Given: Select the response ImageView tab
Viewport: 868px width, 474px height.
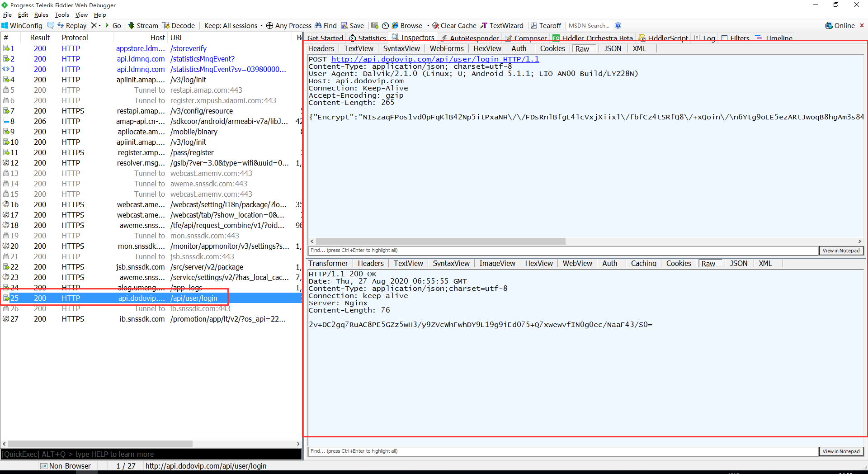Looking at the screenshot, I should click(x=497, y=263).
